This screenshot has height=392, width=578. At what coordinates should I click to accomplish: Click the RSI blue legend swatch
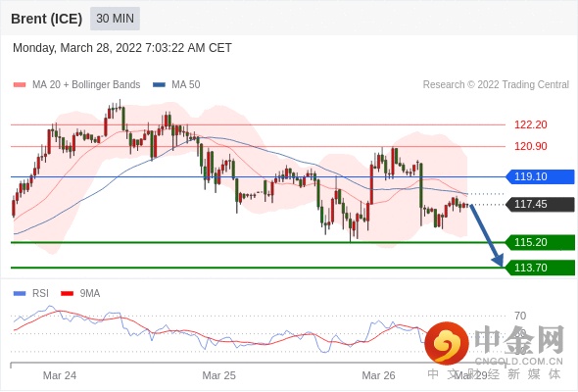[x=20, y=294]
